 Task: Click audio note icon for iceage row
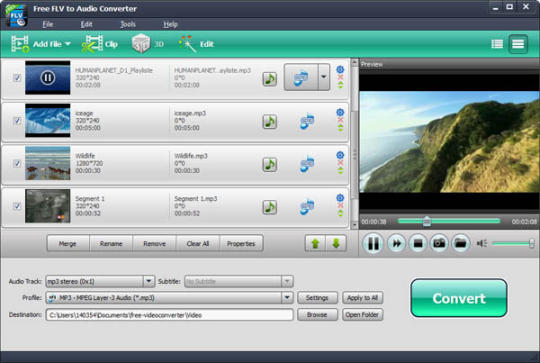tap(270, 122)
